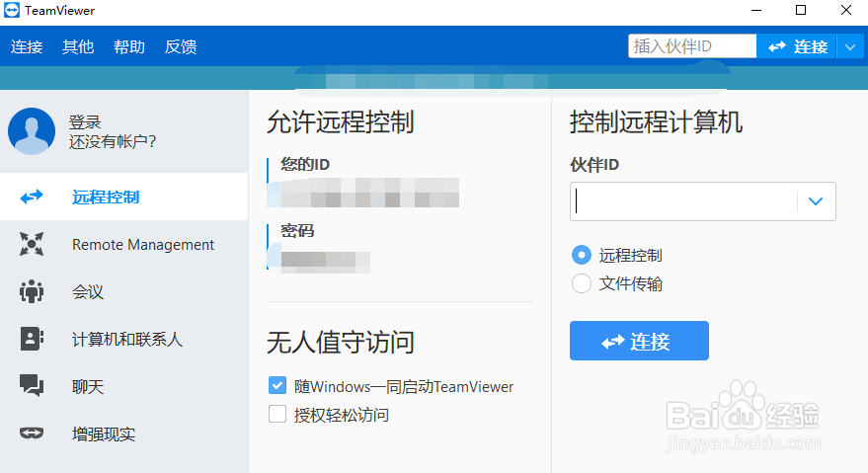Click the user profile avatar icon
Screen dimensions: 868x473
(x=32, y=131)
